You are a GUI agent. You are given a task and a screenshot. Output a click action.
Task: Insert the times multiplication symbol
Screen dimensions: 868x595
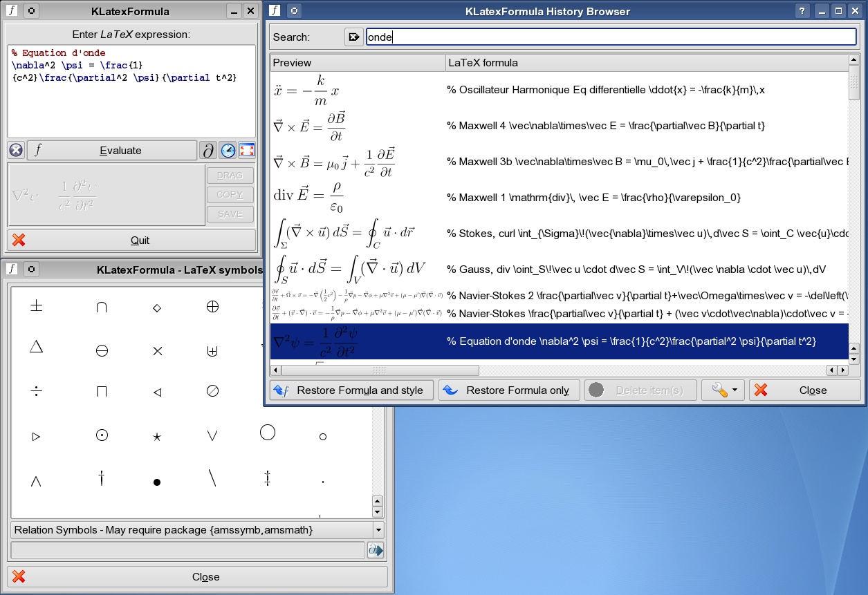(x=157, y=351)
